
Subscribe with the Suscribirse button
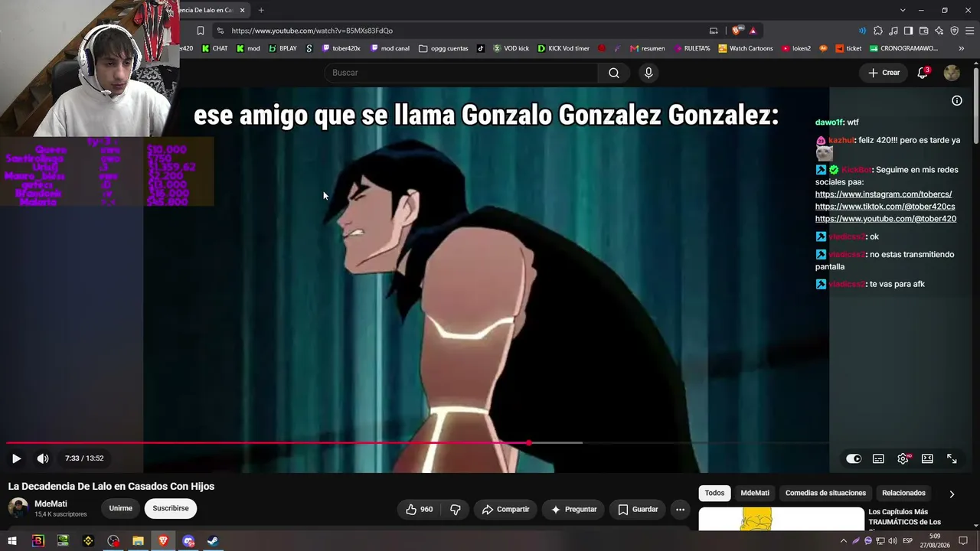[170, 508]
